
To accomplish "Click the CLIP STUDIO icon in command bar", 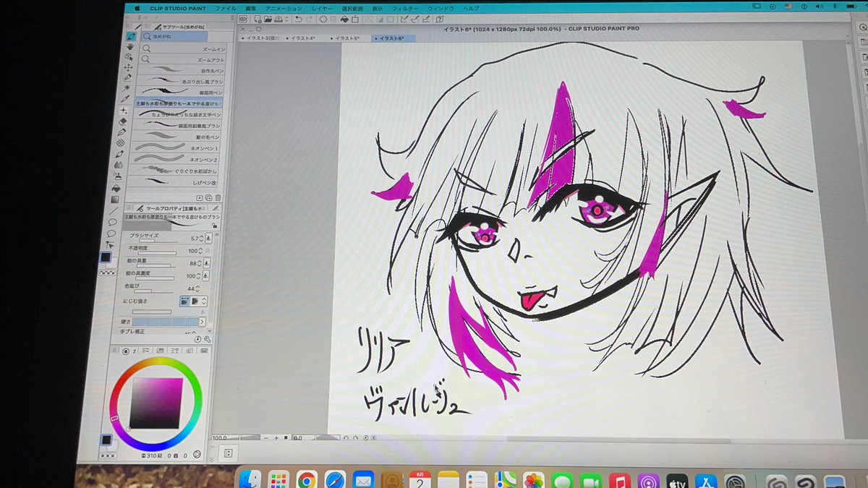I will [243, 20].
